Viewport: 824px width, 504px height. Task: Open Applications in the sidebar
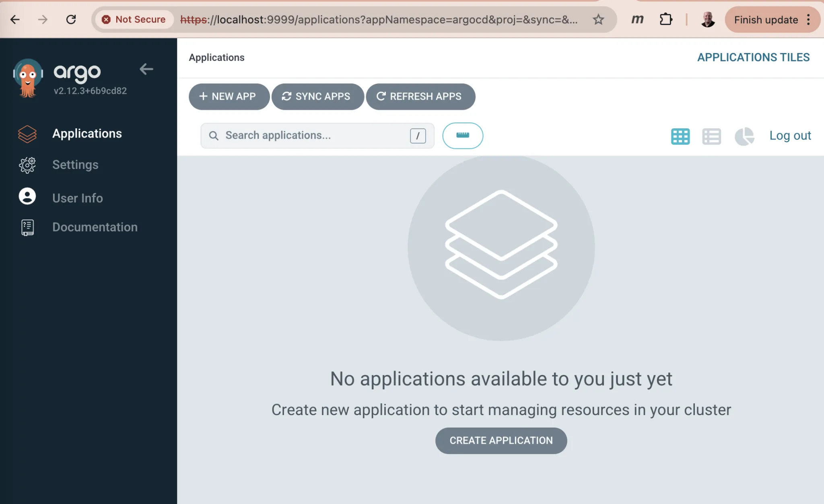click(x=87, y=134)
